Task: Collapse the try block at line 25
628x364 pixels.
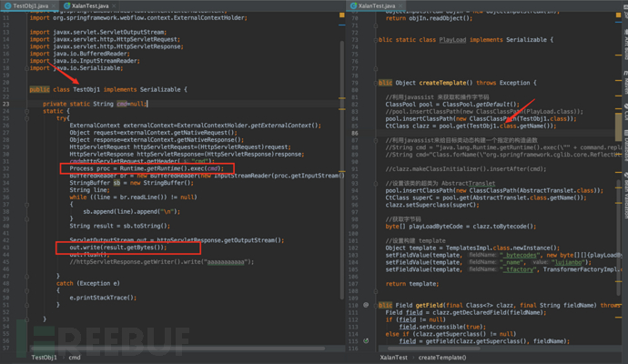Action: (x=26, y=118)
